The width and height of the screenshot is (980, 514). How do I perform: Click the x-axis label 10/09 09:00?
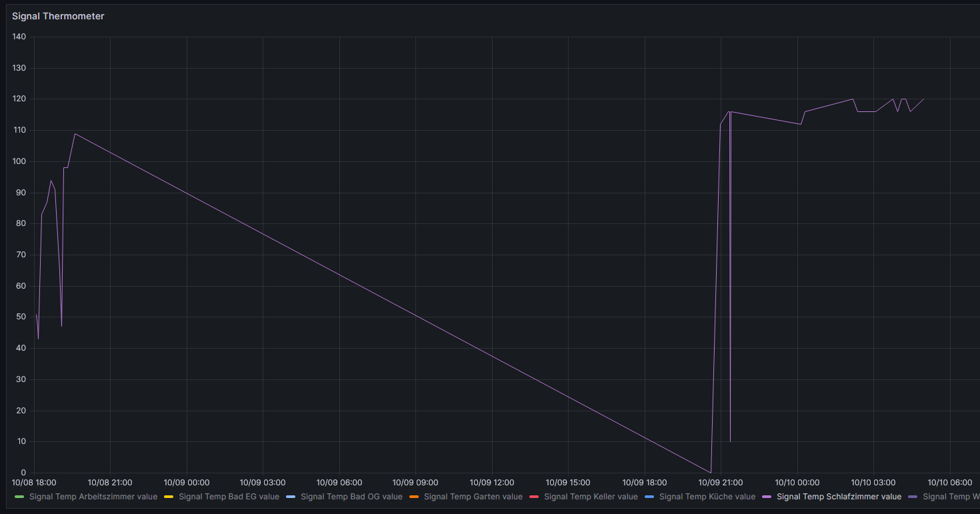415,482
